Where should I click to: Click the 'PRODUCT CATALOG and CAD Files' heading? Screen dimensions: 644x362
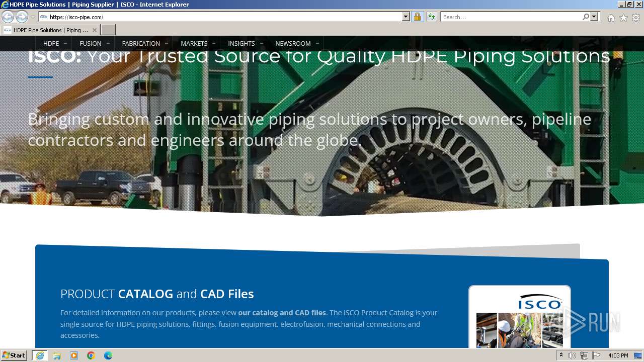coord(157,294)
